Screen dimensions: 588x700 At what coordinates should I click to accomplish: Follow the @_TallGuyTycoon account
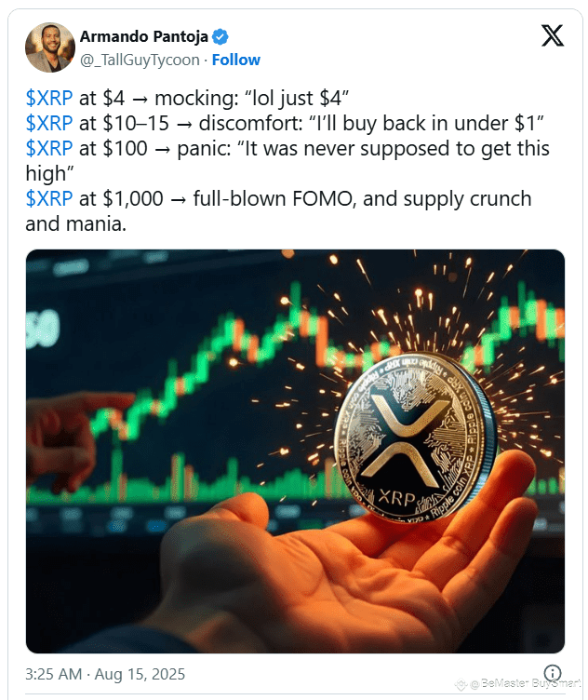pyautogui.click(x=236, y=60)
